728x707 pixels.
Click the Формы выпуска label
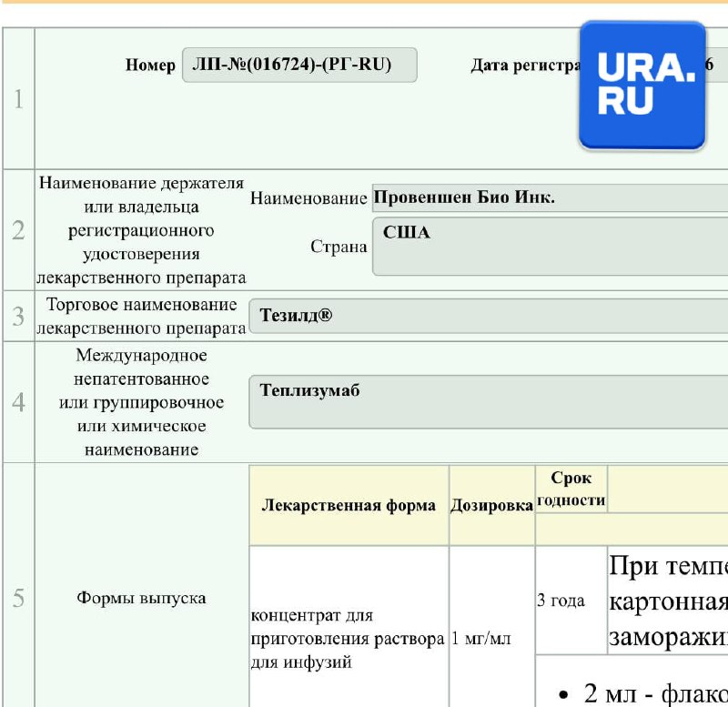click(141, 598)
